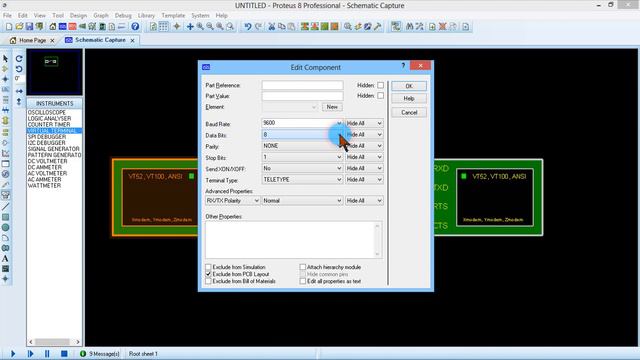Switch to the Schematic Capture tab
640x360 pixels.
pos(100,40)
